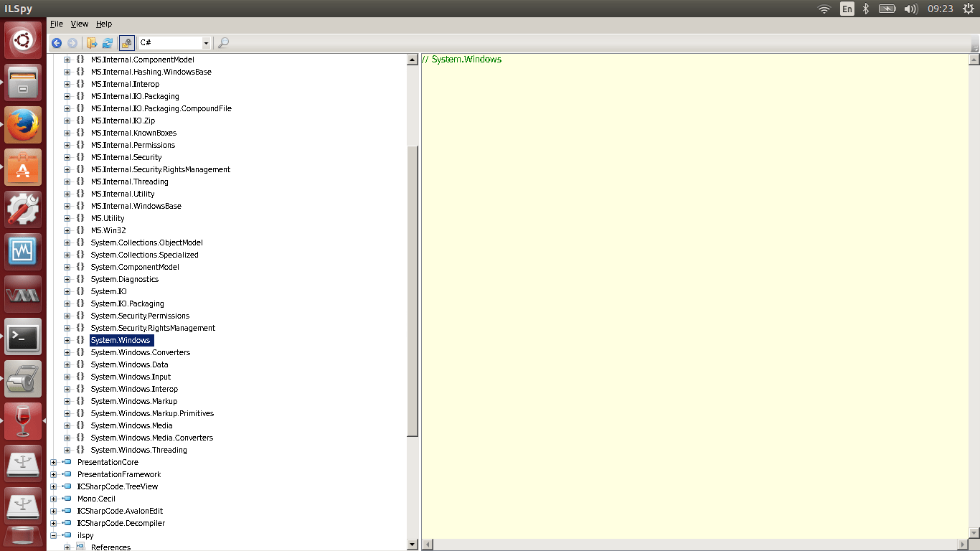The height and width of the screenshot is (551, 980).
Task: Open the View menu
Action: coord(80,24)
